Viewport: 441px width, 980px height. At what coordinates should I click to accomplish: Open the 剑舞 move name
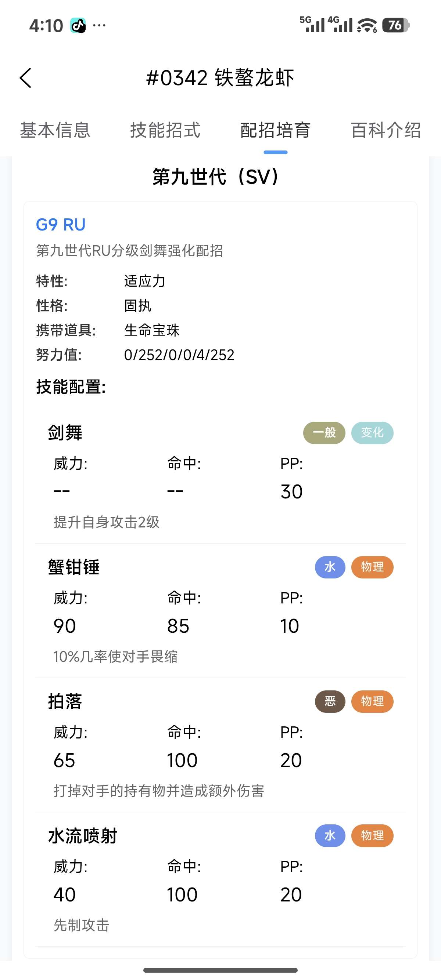[65, 432]
